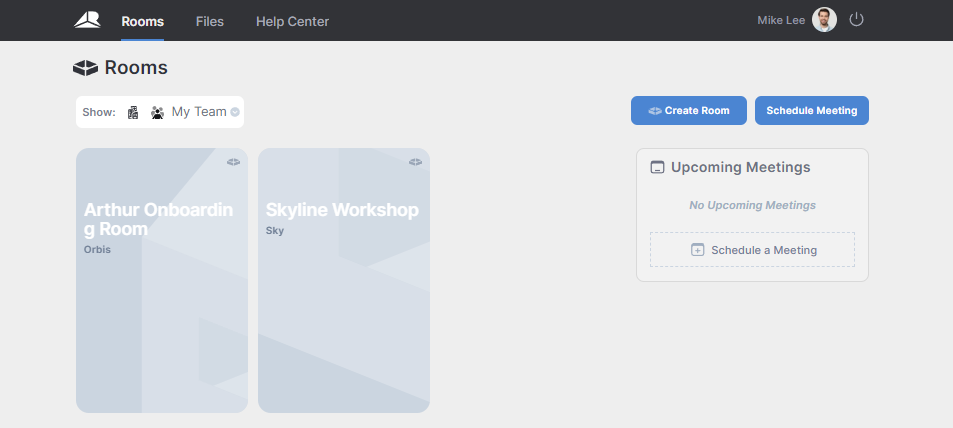Click the power logout icon
Screen dimensions: 953x428
point(856,20)
